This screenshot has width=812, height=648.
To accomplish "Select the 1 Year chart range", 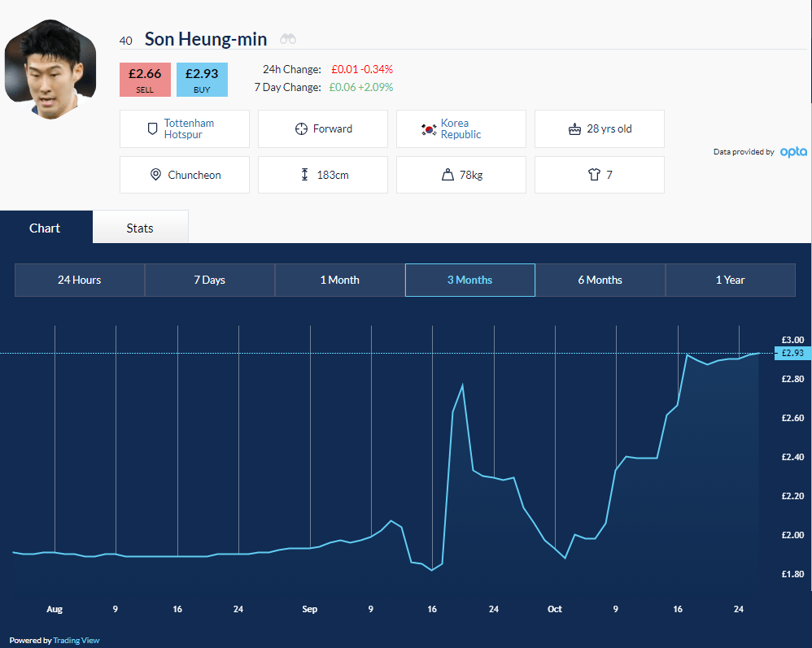I will [730, 280].
